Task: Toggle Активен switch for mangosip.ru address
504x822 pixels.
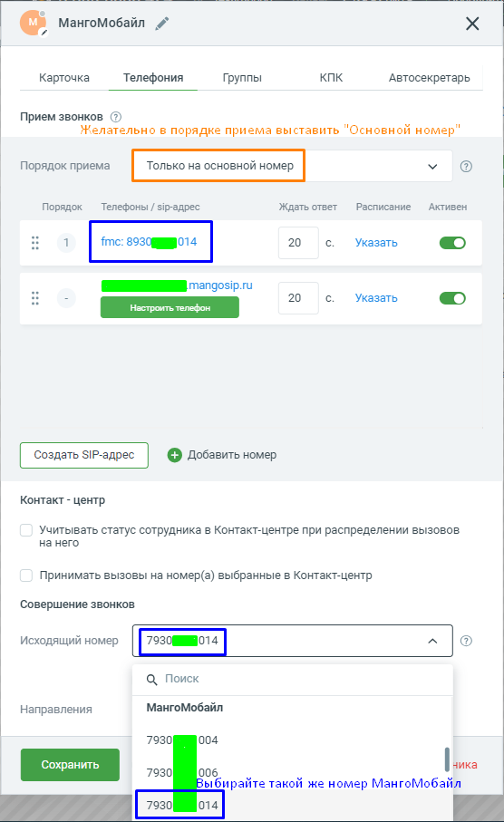Action: pos(452,298)
